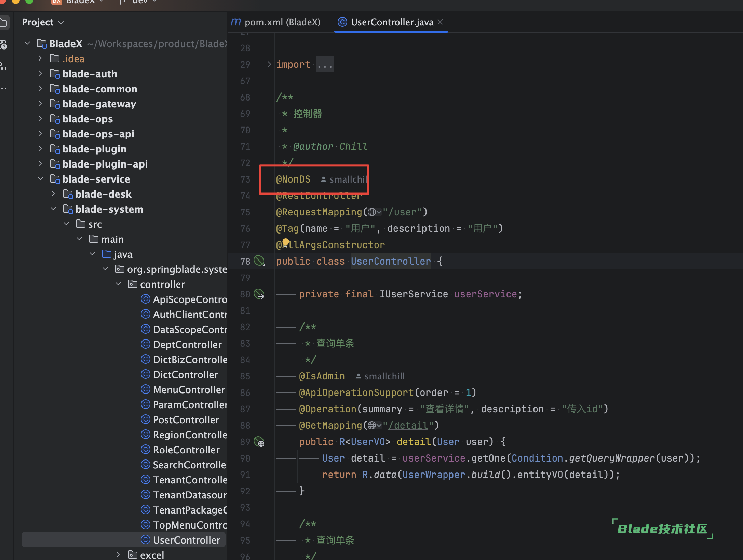743x560 pixels.
Task: Open MenuController in the tree
Action: (x=183, y=390)
